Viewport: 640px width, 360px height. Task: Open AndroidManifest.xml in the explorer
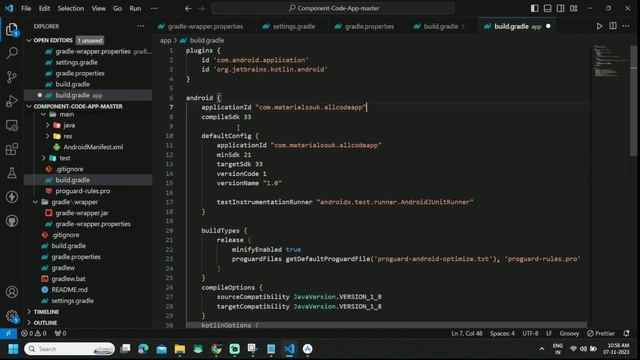point(93,147)
